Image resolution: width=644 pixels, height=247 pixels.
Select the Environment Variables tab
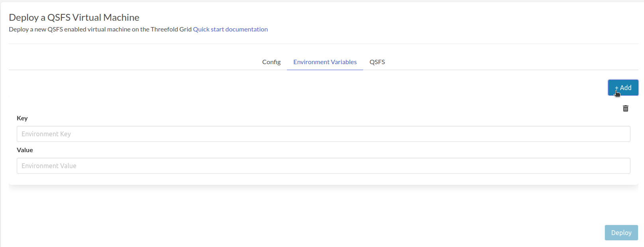click(x=325, y=62)
